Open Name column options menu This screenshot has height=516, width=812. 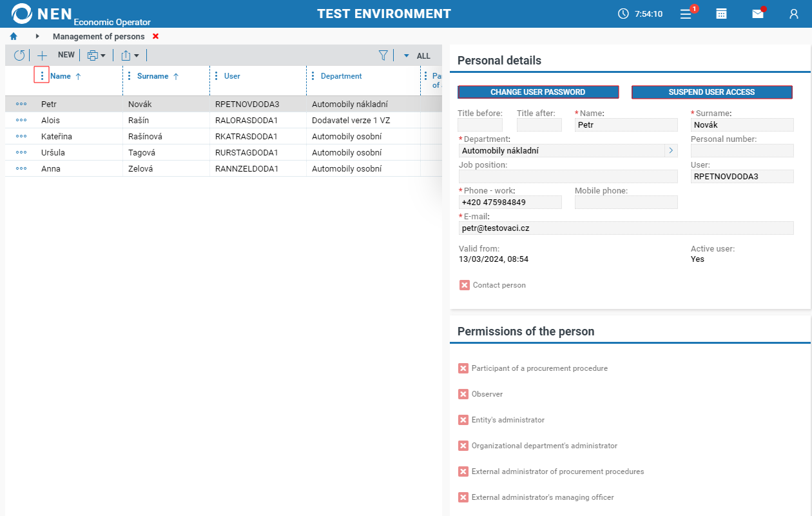click(x=42, y=76)
